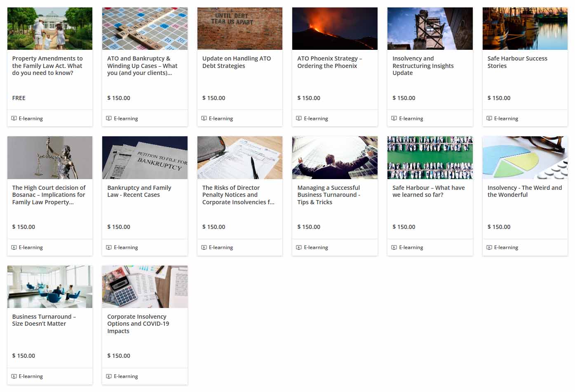The height and width of the screenshot is (392, 575).
Task: Open 'Safe Harbour – What have we learned' title
Action: click(429, 191)
